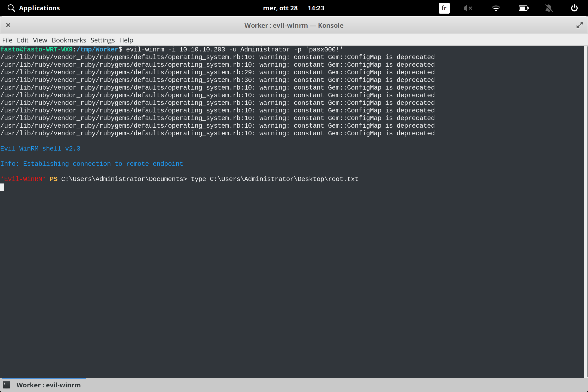Viewport: 588px width, 392px height.
Task: Open the power options icon
Action: 574,8
